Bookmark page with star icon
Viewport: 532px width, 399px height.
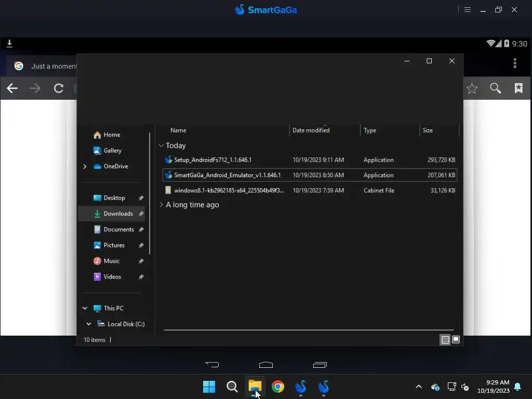tap(472, 88)
